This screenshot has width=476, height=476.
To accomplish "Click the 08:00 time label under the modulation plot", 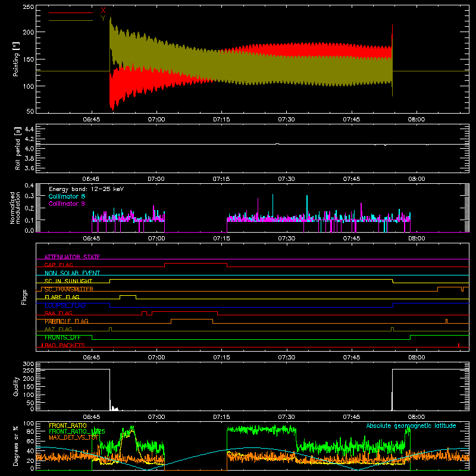I will pos(416,239).
